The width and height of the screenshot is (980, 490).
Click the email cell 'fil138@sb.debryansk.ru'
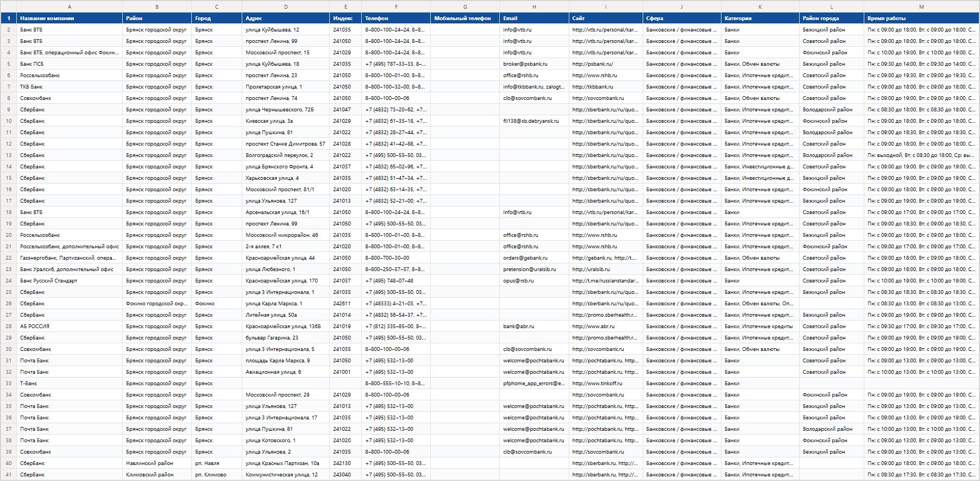tap(534, 121)
